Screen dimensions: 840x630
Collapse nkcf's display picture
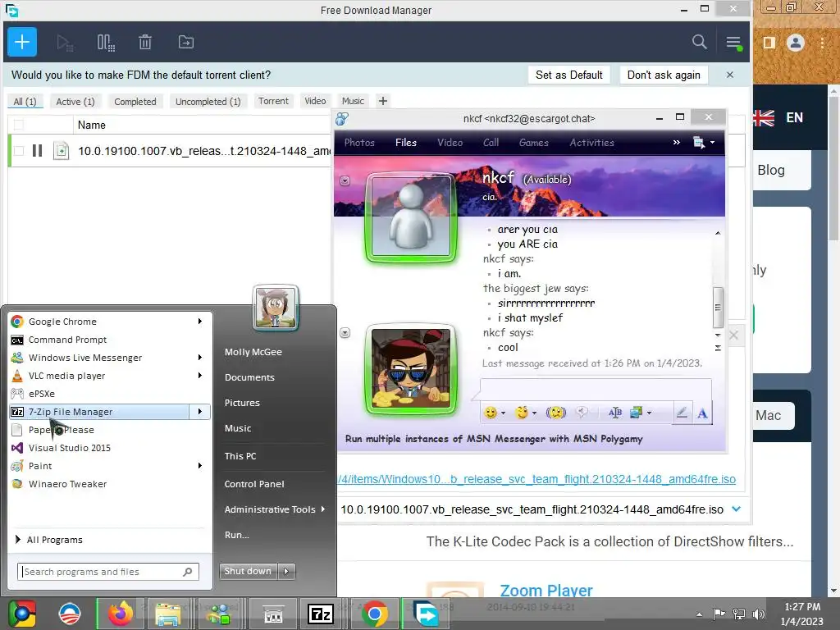coord(345,180)
